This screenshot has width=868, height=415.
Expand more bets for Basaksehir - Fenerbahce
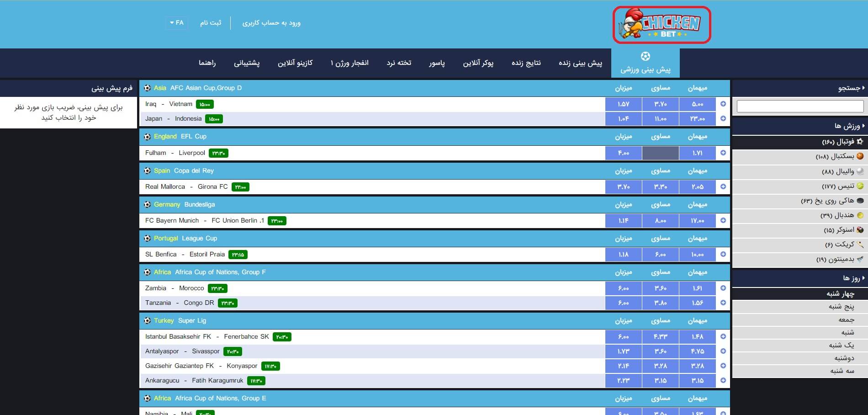(x=723, y=336)
